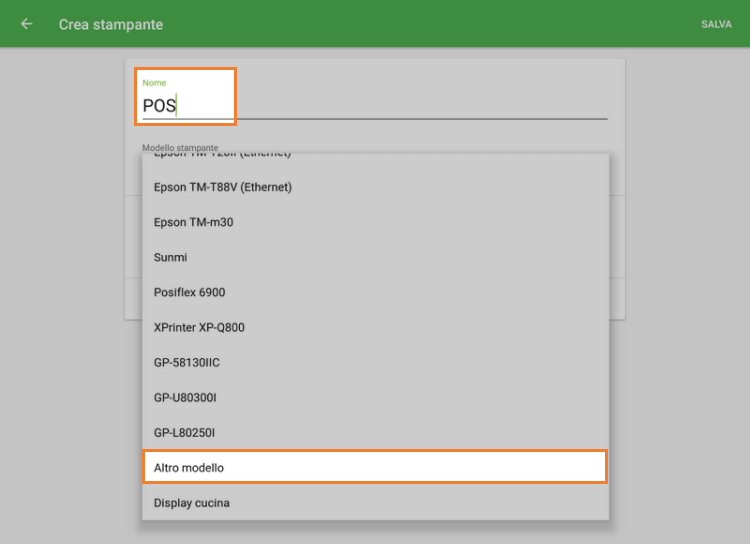
Task: Click the small green Nome label
Action: click(x=154, y=82)
